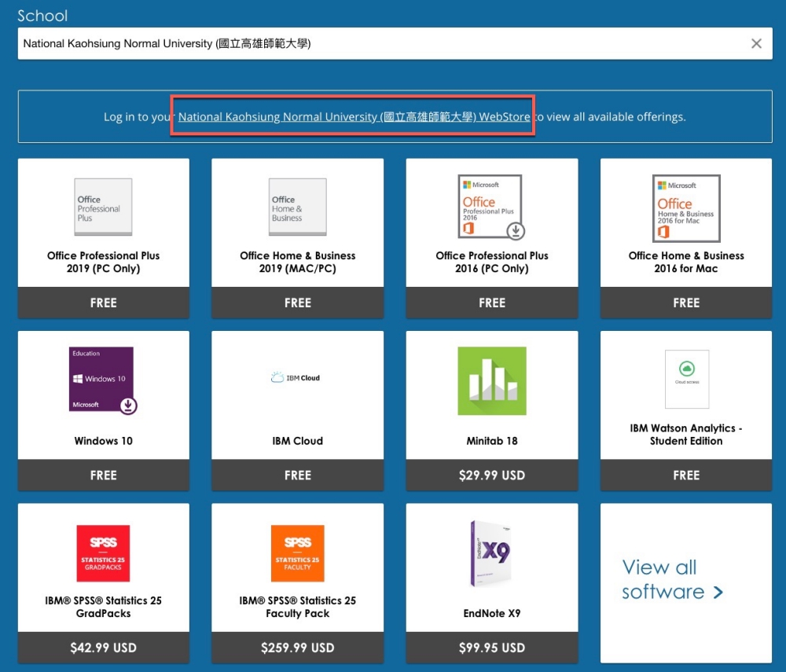786x672 pixels.
Task: Open the IBM Watson Analytics cloud icon
Action: pos(686,379)
